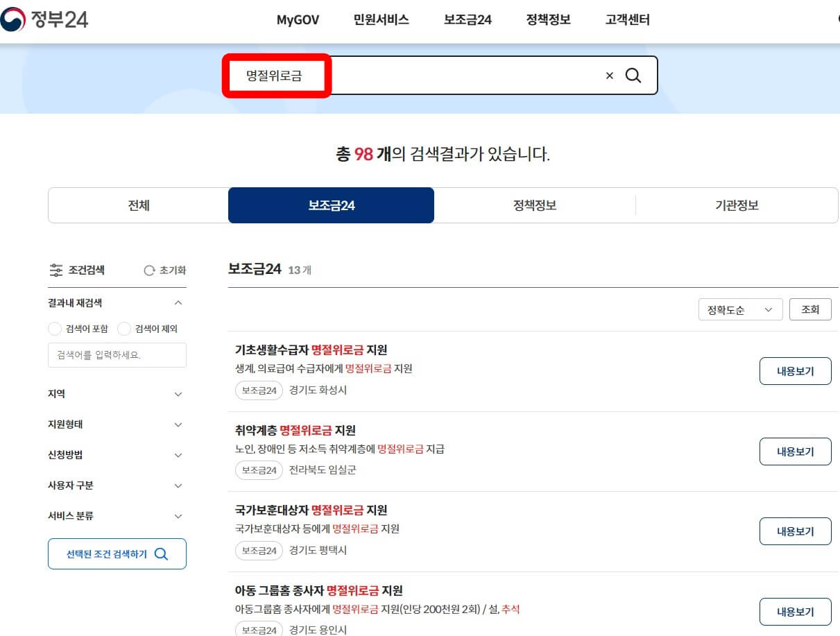Open the 정확도순 sort dropdown

[740, 309]
